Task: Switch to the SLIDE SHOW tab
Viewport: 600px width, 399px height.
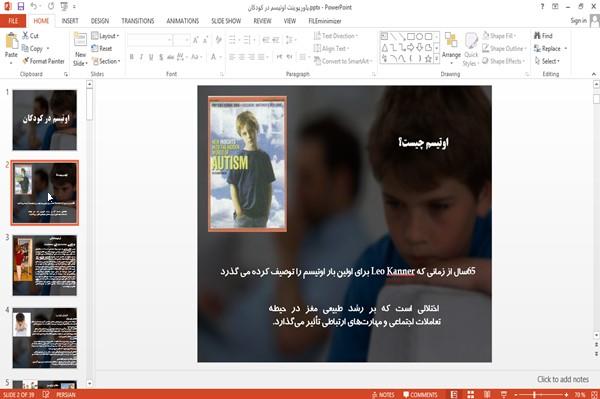Action: click(226, 21)
